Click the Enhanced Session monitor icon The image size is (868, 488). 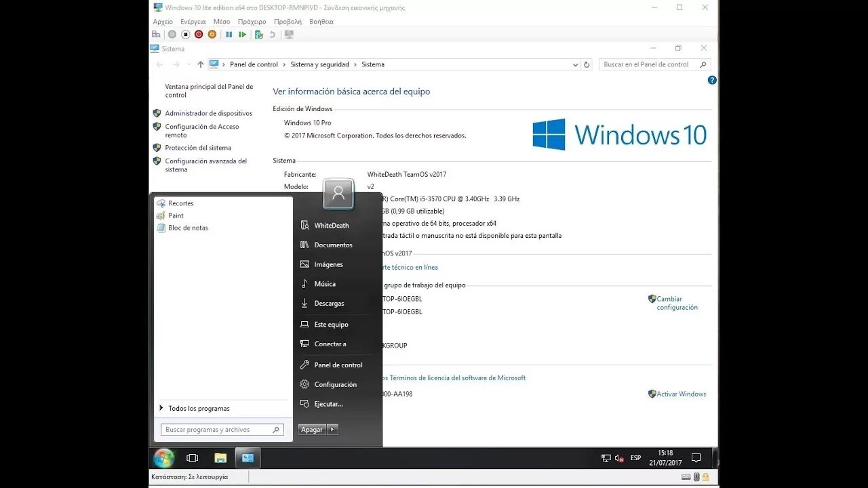290,34
